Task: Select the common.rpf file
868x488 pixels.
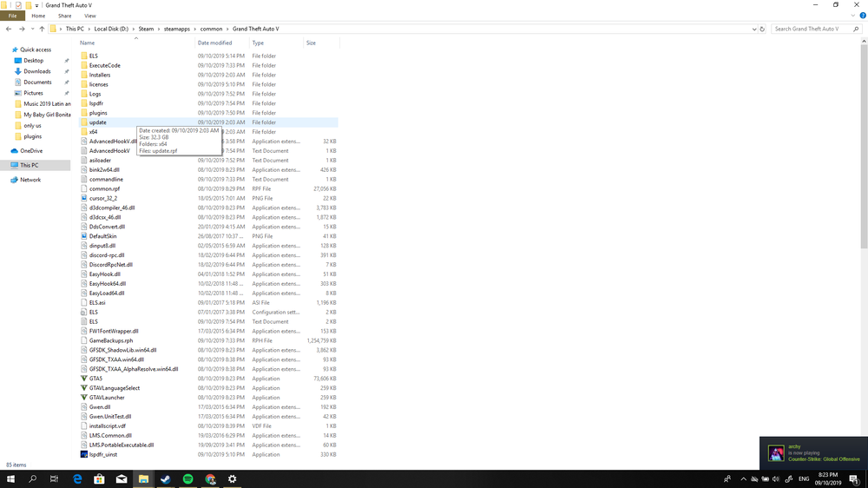Action: click(104, 189)
